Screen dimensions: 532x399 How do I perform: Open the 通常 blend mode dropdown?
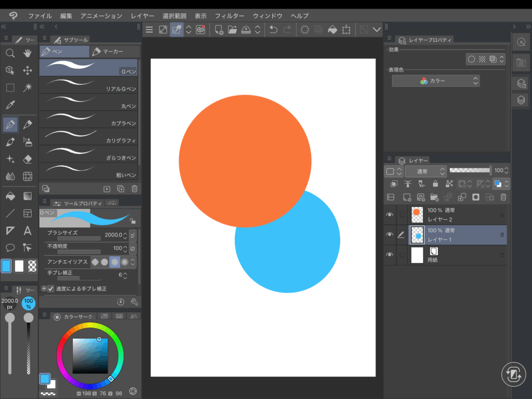(x=425, y=171)
